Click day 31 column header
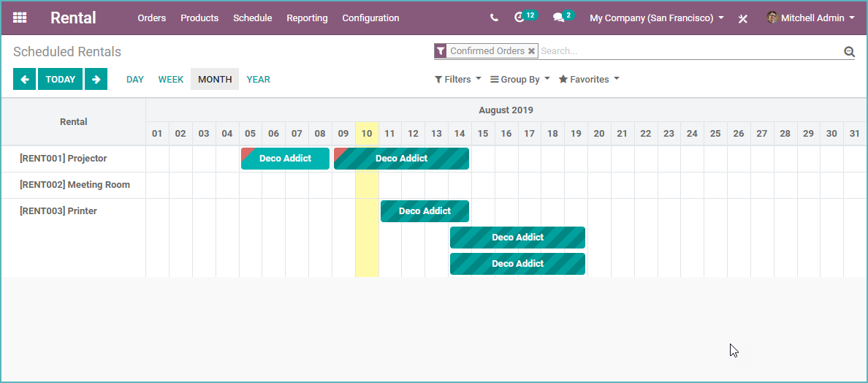 tap(855, 133)
